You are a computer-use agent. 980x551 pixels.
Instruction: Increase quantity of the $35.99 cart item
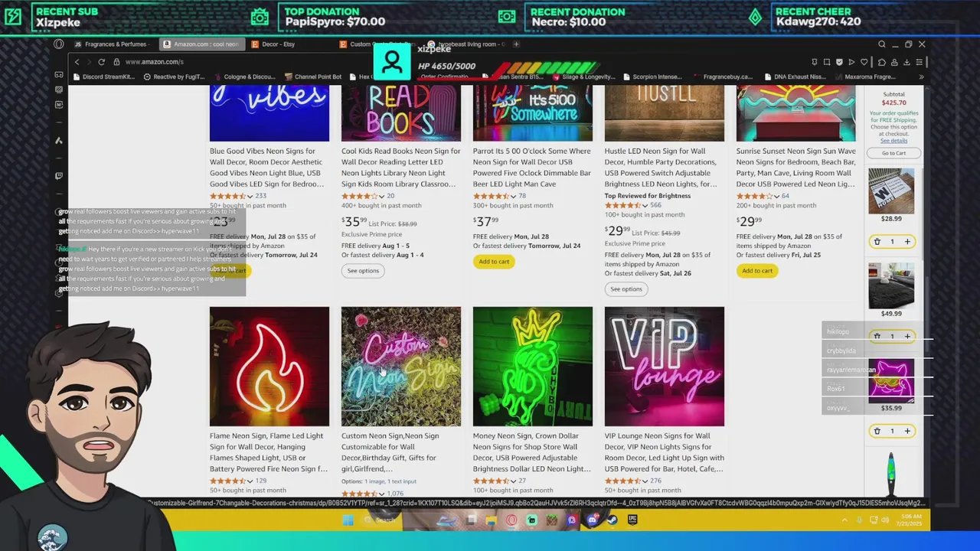(x=907, y=431)
